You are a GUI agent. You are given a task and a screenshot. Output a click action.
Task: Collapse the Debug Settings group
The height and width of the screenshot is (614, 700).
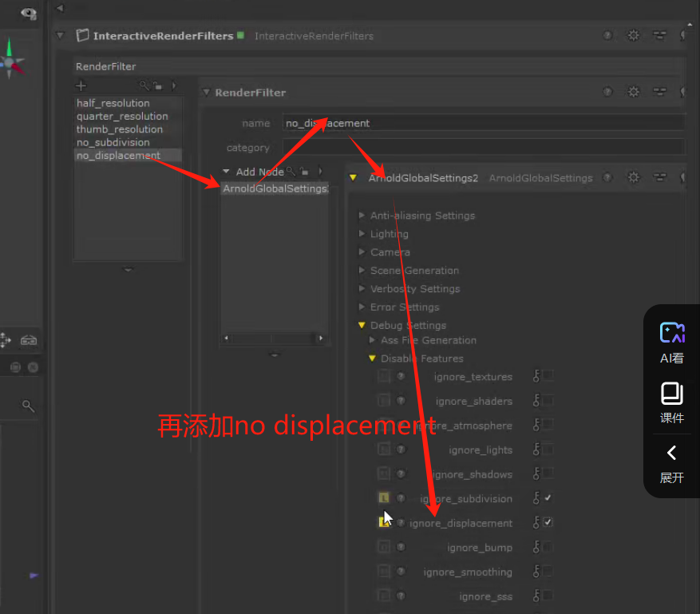point(362,326)
